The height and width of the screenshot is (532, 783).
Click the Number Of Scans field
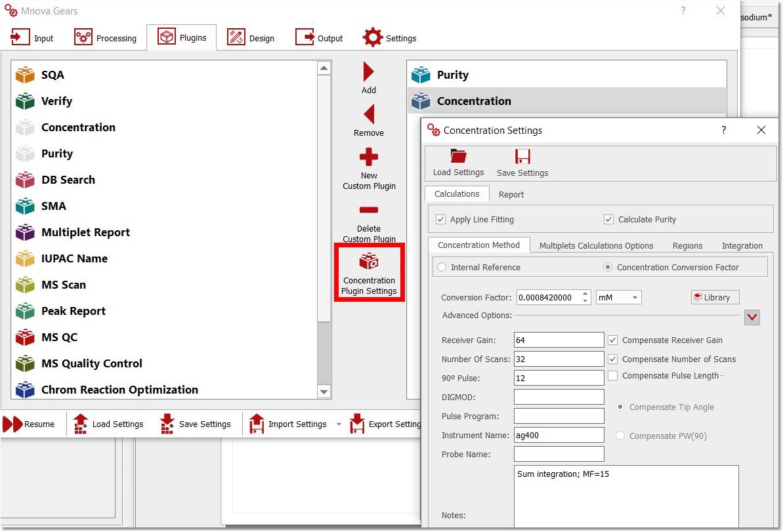pos(559,359)
